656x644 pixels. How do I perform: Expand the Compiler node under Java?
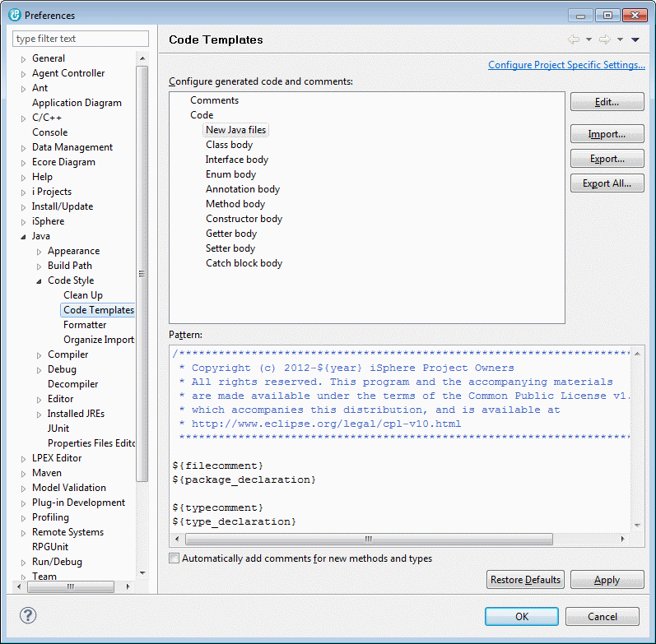(39, 355)
